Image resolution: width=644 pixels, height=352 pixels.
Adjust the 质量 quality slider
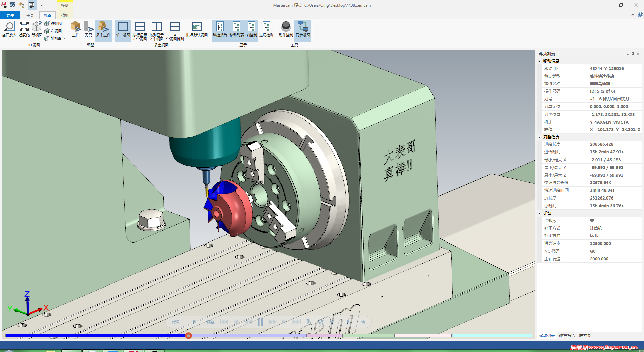194,322
